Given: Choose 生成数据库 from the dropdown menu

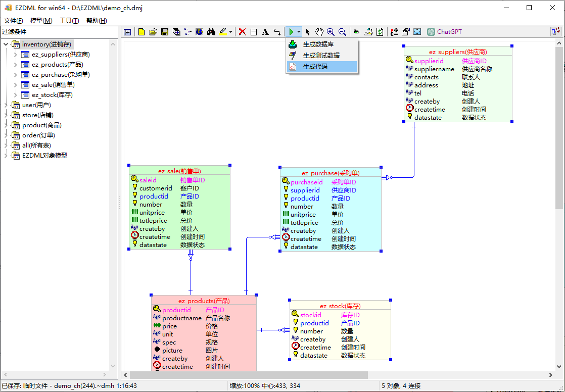Looking at the screenshot, I should 322,44.
